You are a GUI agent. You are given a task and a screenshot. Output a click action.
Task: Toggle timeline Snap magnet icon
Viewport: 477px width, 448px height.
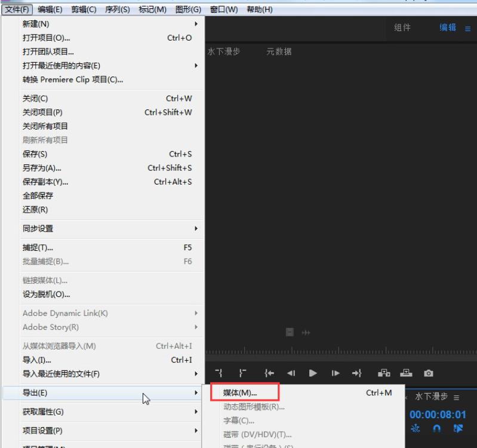click(x=436, y=428)
